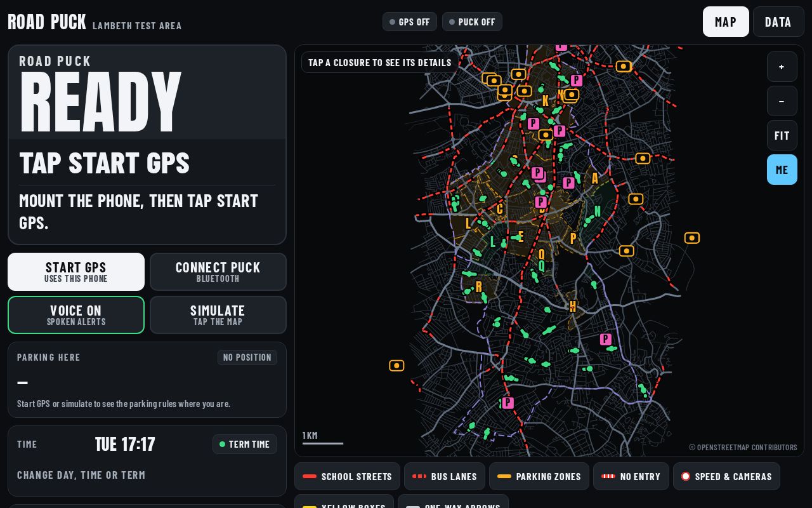Image resolution: width=812 pixels, height=508 pixels.
Task: Select the orange zone P label
Action: point(573,239)
